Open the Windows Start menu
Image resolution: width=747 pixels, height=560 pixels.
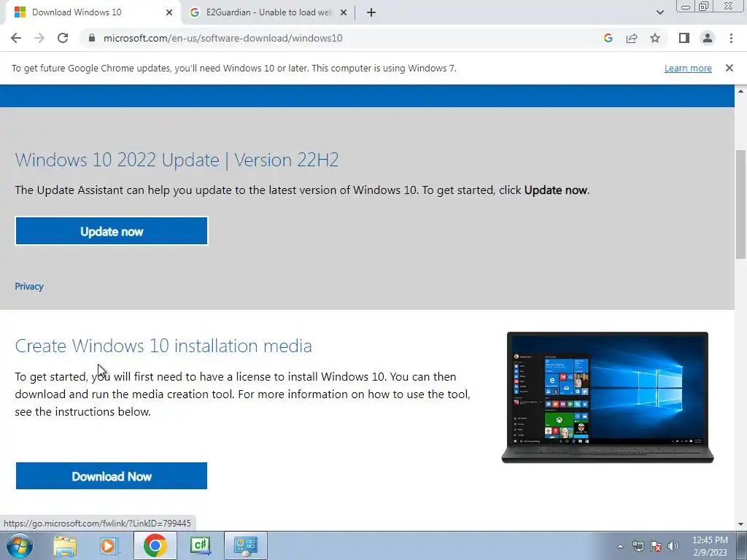coord(19,545)
